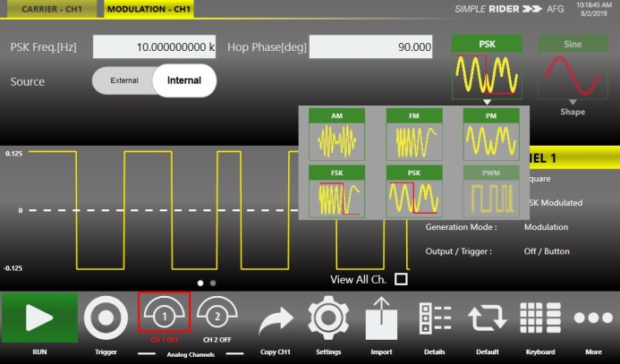
Task: Open the More options menu
Action: [x=592, y=319]
